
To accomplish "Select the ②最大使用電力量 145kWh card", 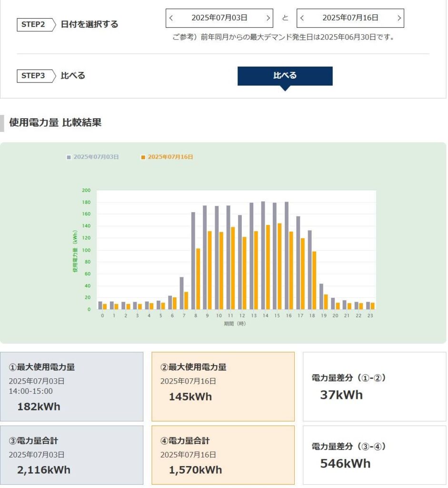I will (x=223, y=386).
